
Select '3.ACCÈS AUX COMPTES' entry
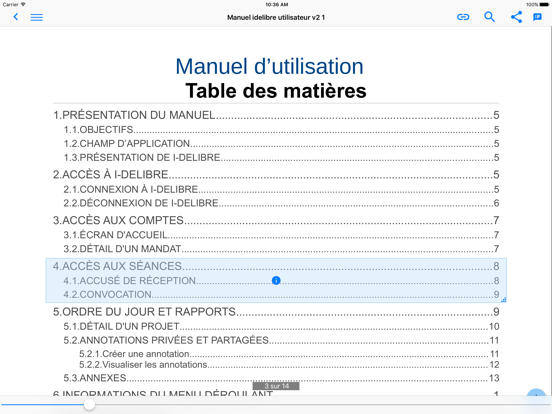(x=276, y=220)
